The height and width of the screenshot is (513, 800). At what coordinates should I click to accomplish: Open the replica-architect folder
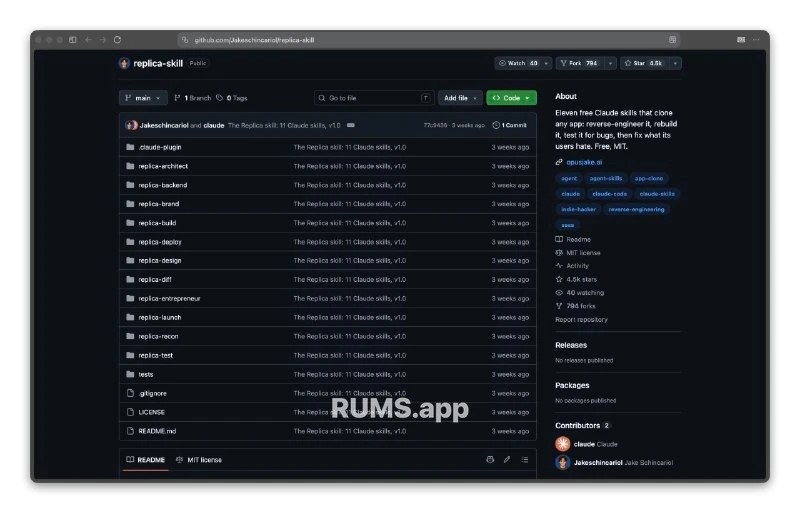tap(163, 166)
